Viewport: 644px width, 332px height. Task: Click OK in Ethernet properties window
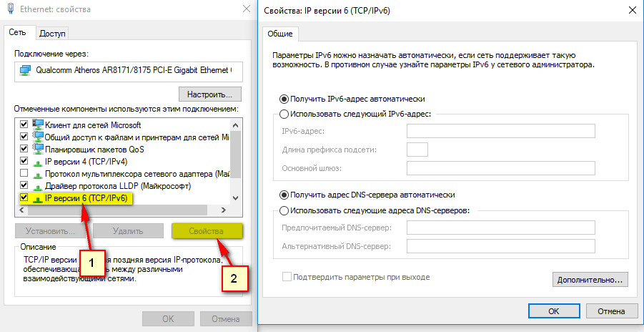168,319
